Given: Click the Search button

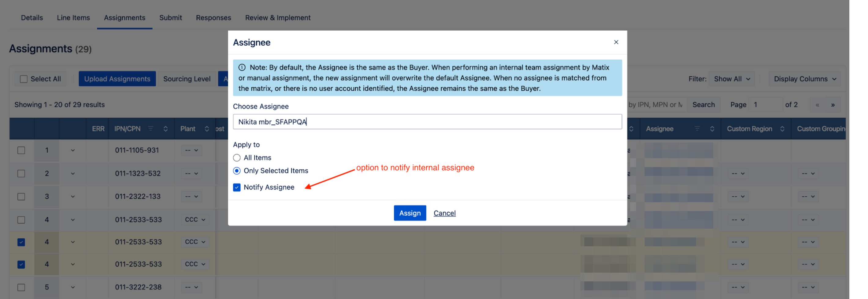Looking at the screenshot, I should 703,104.
